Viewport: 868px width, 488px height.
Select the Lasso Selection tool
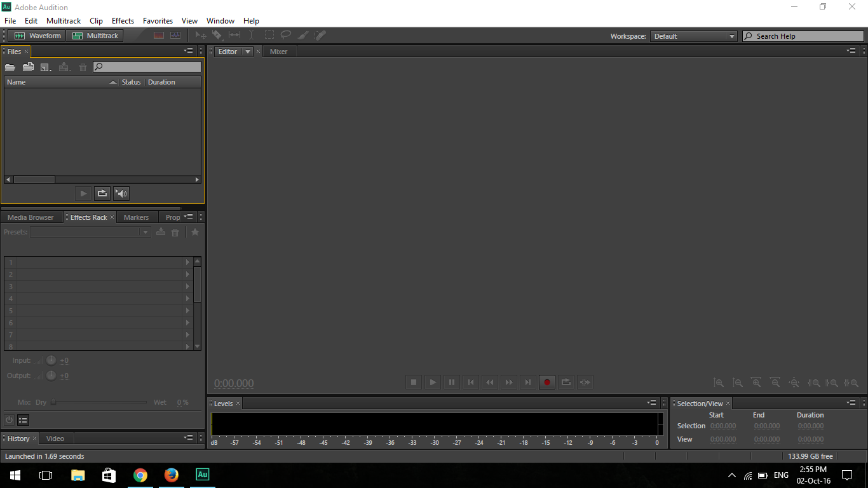(286, 36)
